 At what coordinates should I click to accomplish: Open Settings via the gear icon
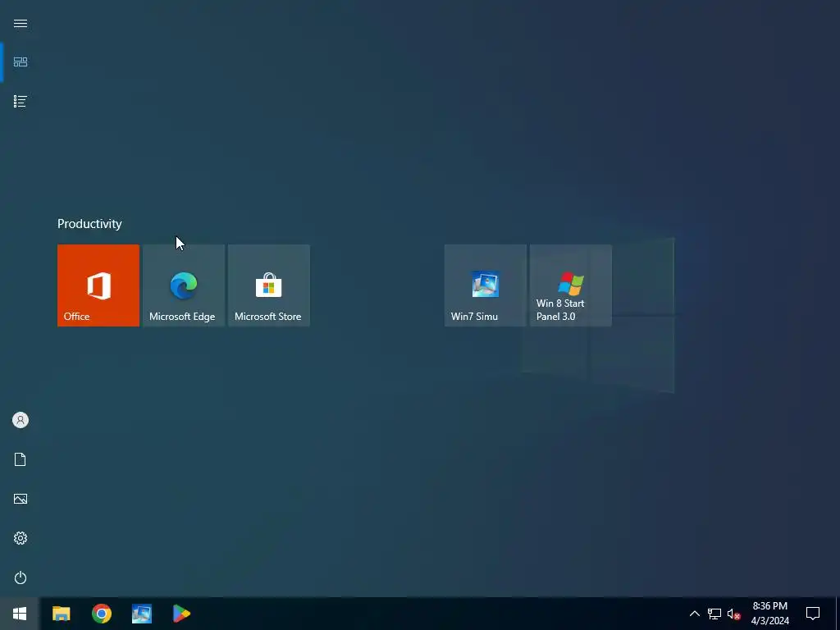[21, 538]
